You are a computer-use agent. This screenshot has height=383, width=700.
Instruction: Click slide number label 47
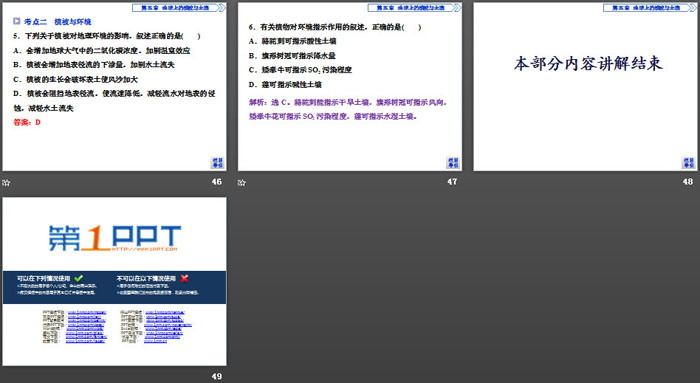[x=452, y=182]
